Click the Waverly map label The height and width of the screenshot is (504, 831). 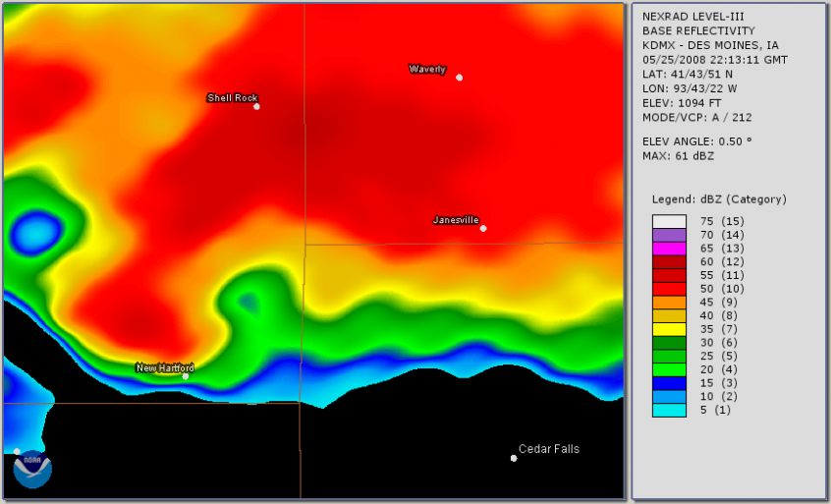pyautogui.click(x=427, y=69)
